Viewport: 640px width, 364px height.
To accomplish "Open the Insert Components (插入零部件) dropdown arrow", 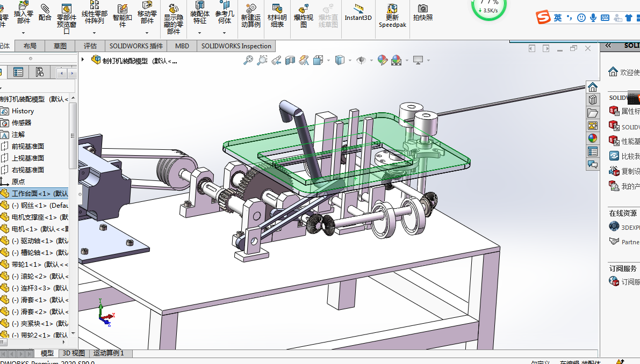I will coord(23,33).
